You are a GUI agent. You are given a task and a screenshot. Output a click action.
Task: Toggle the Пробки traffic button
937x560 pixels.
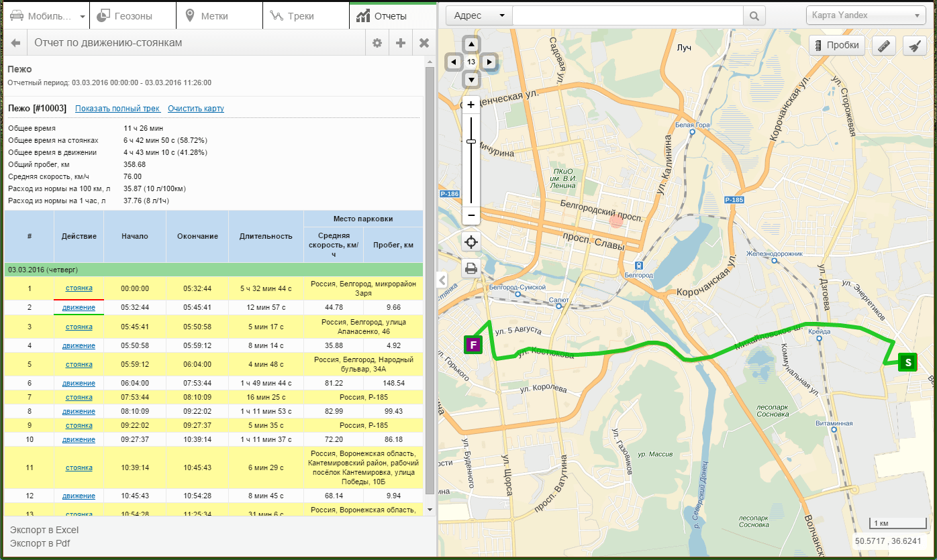836,46
